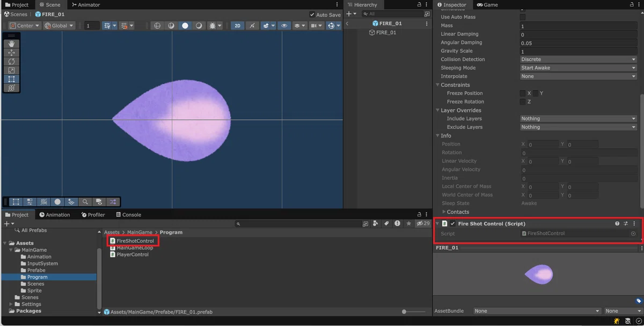Click the magnifier icon in scene overlay

tap(85, 202)
